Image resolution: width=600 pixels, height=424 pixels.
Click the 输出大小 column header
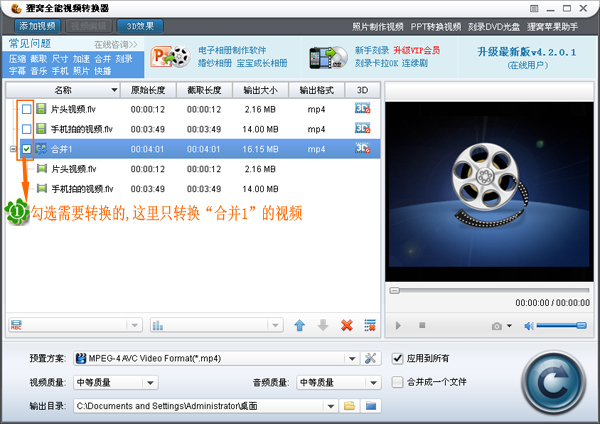261,90
